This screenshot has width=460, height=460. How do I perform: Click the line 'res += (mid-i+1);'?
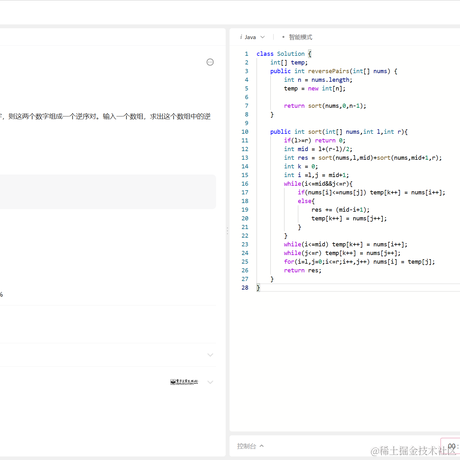click(340, 210)
